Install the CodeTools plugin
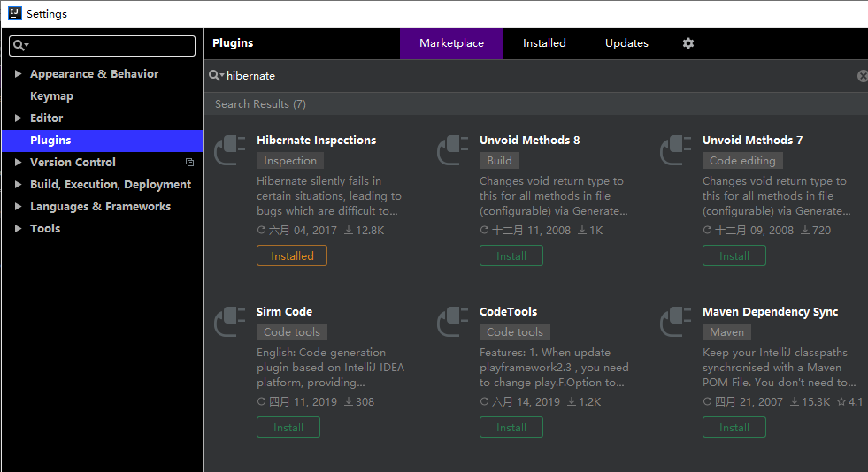The image size is (868, 472). coord(511,427)
